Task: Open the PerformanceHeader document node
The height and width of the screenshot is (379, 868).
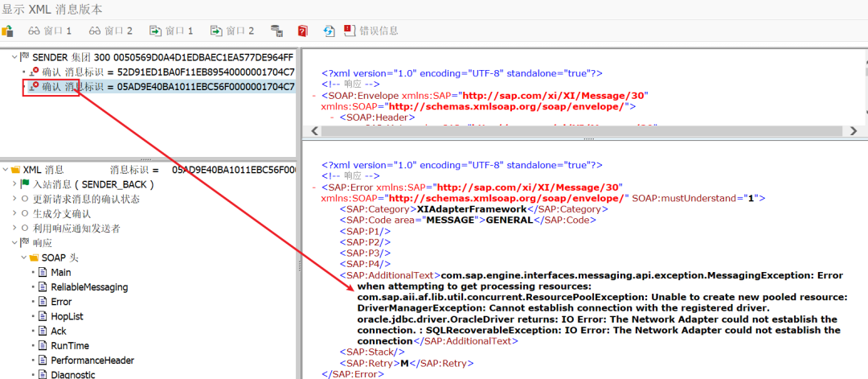Action: coord(92,360)
